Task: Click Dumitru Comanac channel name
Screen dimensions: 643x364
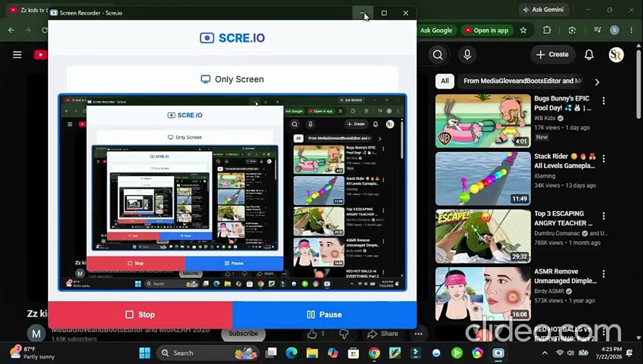Action: (558, 234)
